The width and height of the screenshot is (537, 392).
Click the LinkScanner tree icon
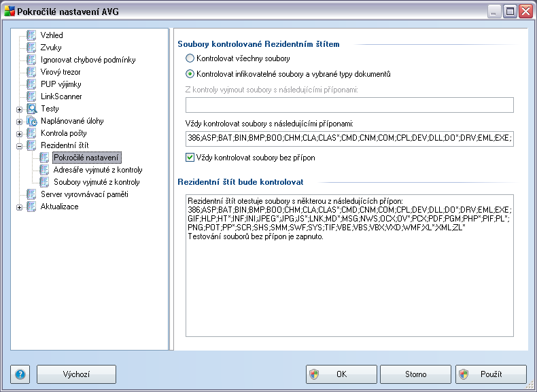[x=31, y=96]
